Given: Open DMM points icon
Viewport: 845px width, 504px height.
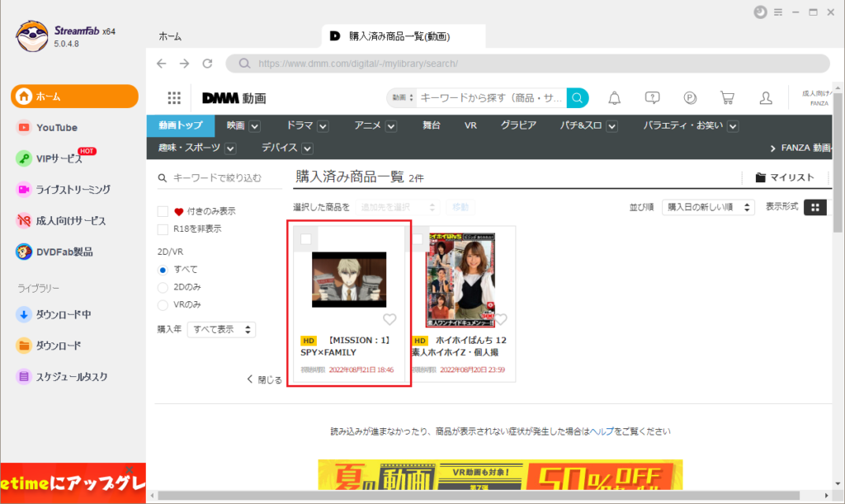Looking at the screenshot, I should [690, 98].
